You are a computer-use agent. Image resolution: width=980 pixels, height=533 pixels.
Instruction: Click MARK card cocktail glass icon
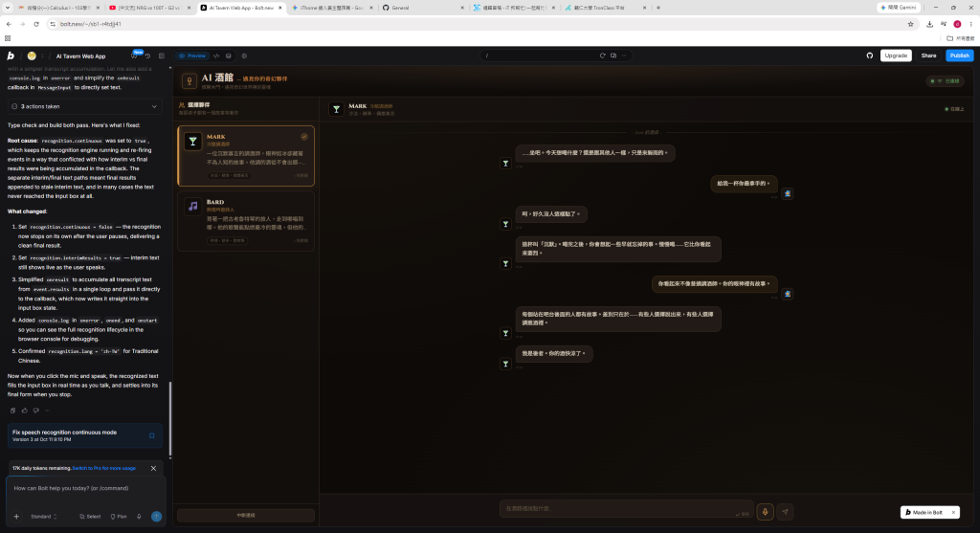click(x=193, y=142)
